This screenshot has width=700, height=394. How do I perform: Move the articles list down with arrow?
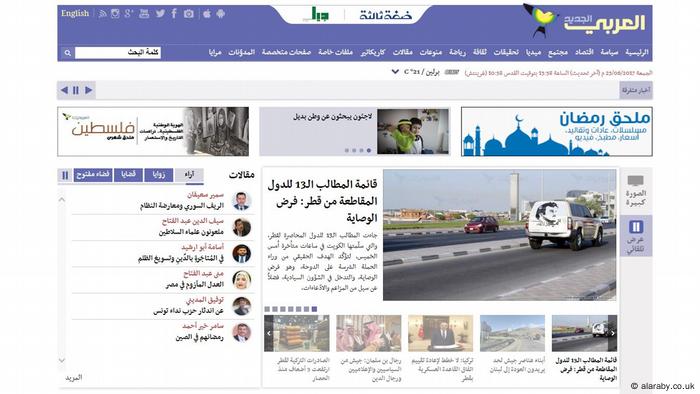62,360
